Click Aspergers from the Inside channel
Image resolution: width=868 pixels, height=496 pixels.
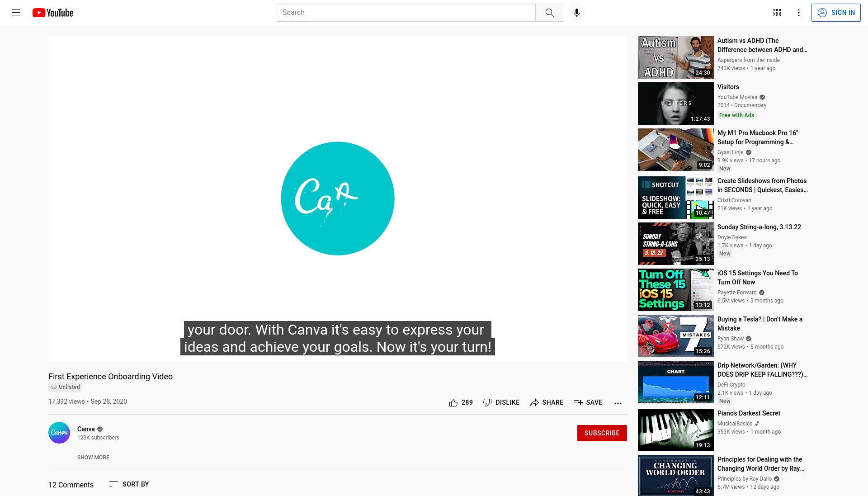[x=748, y=60]
